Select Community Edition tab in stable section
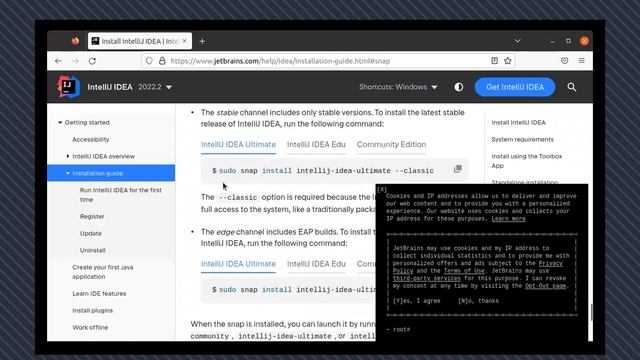This screenshot has height=360, width=640. point(391,144)
